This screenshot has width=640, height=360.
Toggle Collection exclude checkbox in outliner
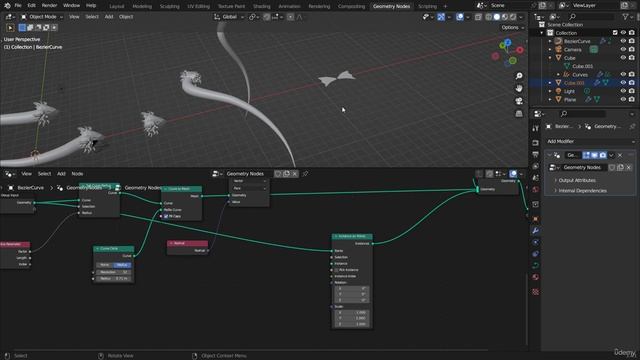pyautogui.click(x=615, y=33)
